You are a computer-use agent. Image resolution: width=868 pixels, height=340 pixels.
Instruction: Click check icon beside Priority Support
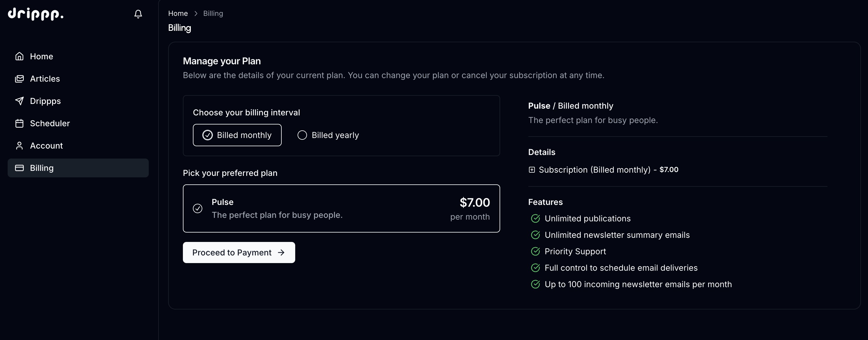tap(535, 252)
